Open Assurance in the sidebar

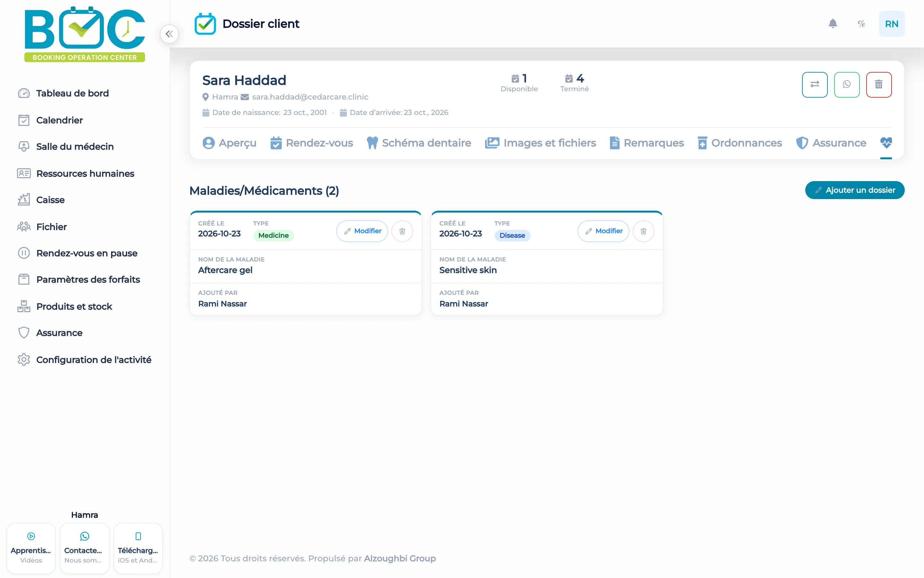coord(50,333)
